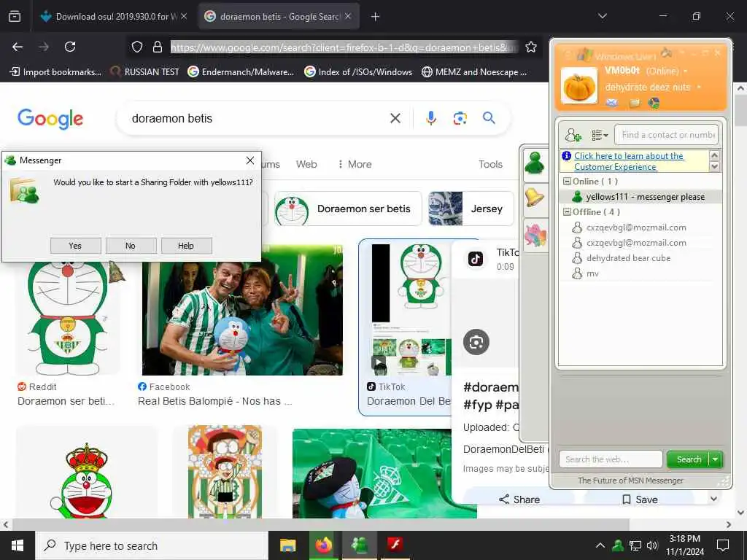This screenshot has width=747, height=560.
Task: Click the Find a contact or number field
Action: (x=666, y=135)
